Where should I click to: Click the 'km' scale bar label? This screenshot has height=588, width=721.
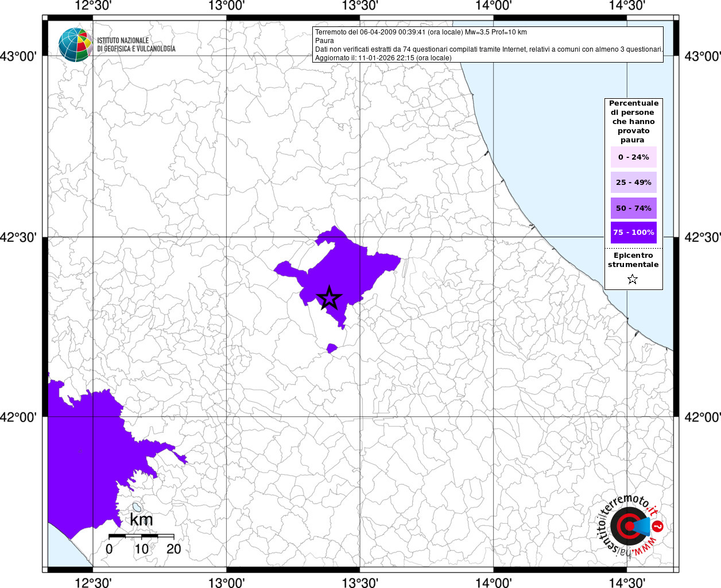[141, 520]
